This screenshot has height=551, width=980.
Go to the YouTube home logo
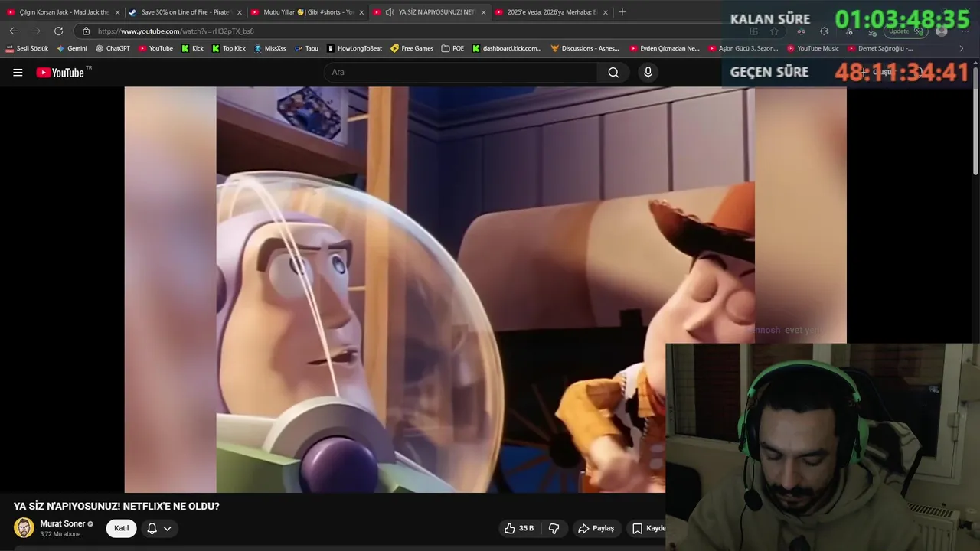[60, 73]
